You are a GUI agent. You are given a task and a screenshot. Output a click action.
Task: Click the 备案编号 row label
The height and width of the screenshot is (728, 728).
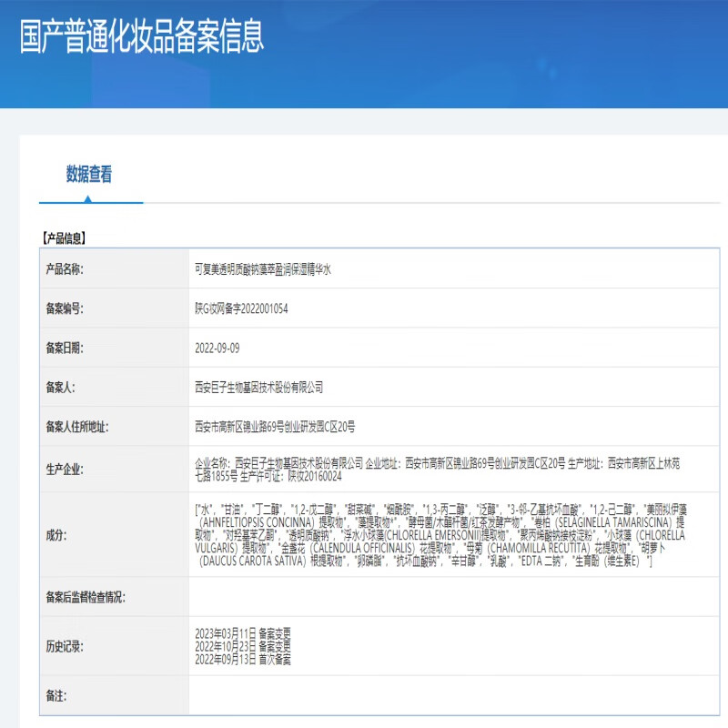point(64,308)
